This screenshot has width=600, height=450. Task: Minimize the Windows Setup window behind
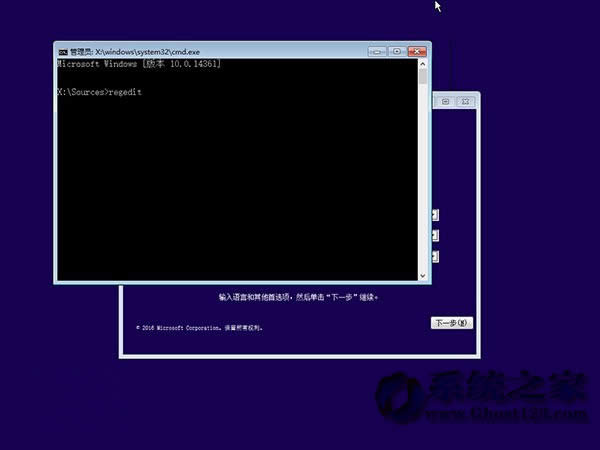pos(445,102)
